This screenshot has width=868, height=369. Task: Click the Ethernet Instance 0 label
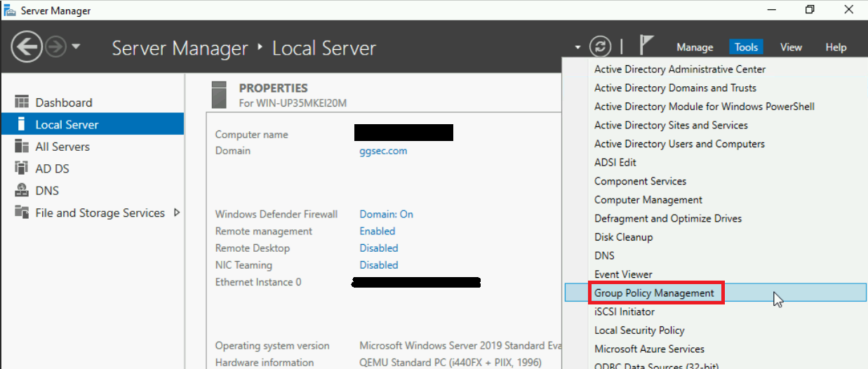tap(258, 282)
